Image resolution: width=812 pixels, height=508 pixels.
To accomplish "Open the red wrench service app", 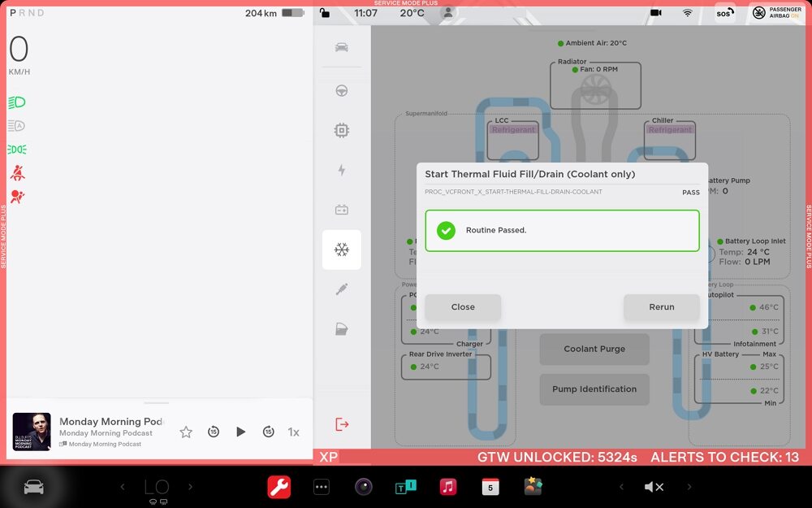I will (x=279, y=487).
